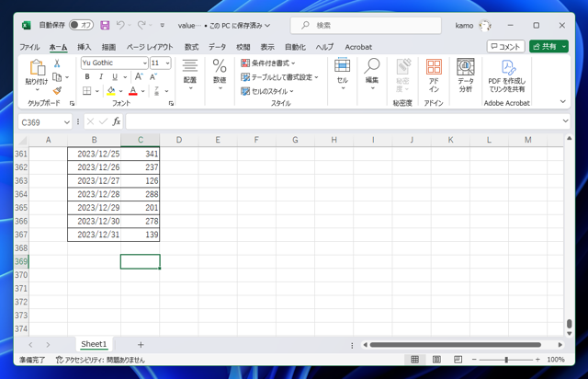
Task: Click the insert function fx icon
Action: coord(116,121)
